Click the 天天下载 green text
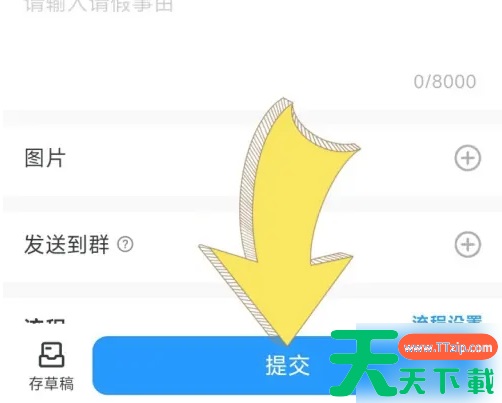The image size is (502, 403). pyautogui.click(x=447, y=381)
